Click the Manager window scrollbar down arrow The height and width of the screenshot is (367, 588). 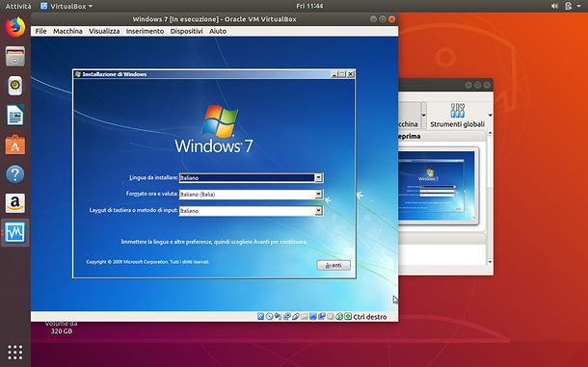[490, 262]
